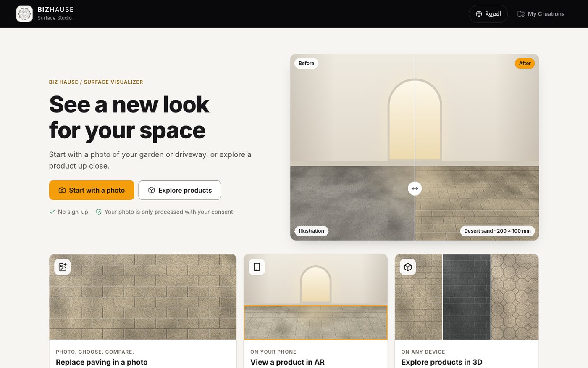Viewport: 588px width, 368px height.
Task: Click the octagon pattern paving thumbnail
Action: [x=515, y=297]
